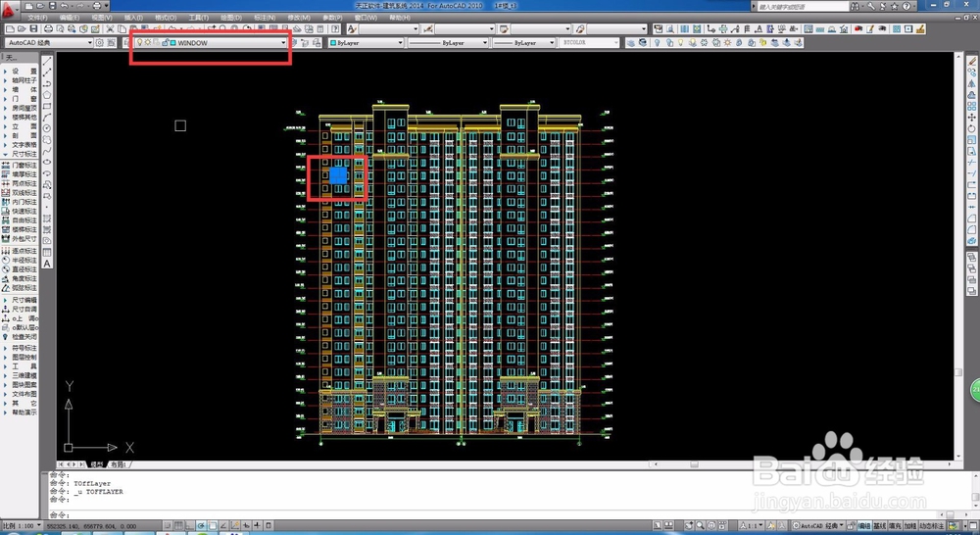
Task: Open the 标注(N) menu
Action: click(265, 18)
